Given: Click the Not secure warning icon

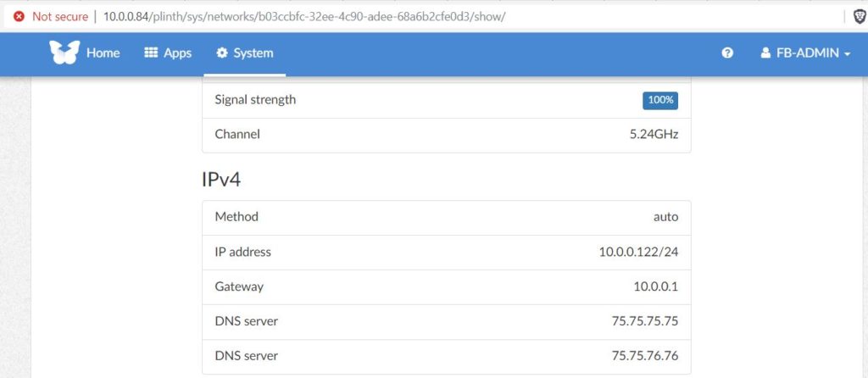Looking at the screenshot, I should point(19,16).
